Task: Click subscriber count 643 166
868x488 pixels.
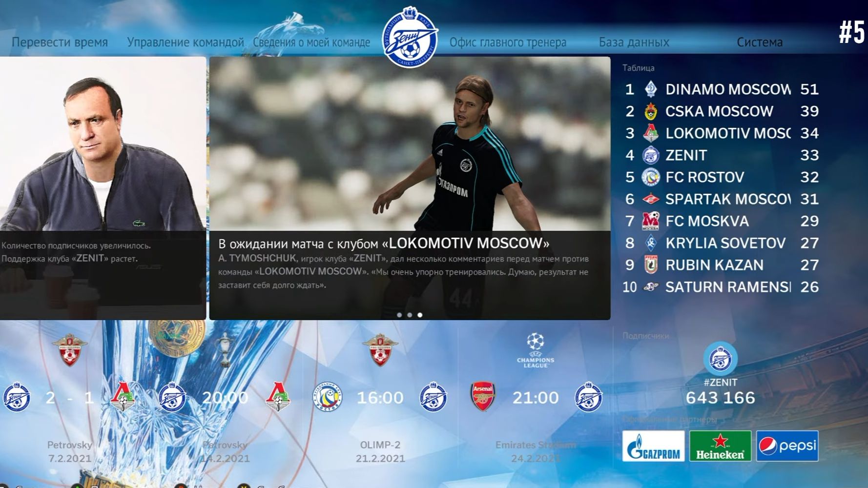Action: pyautogui.click(x=720, y=398)
